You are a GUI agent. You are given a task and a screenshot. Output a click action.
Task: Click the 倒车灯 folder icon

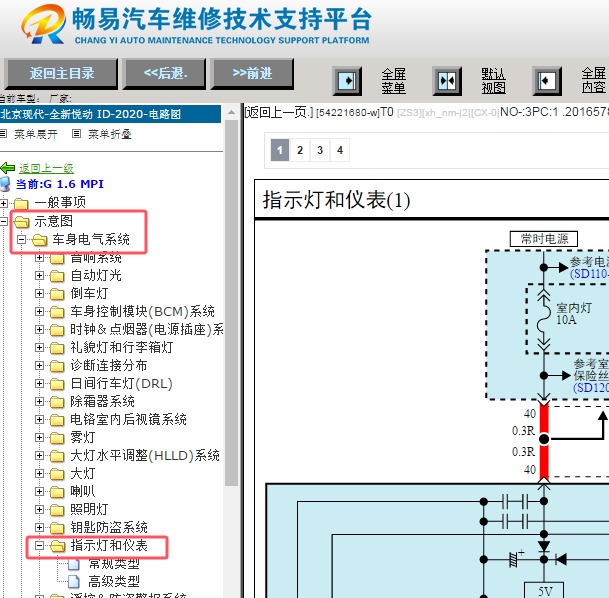[x=57, y=294]
